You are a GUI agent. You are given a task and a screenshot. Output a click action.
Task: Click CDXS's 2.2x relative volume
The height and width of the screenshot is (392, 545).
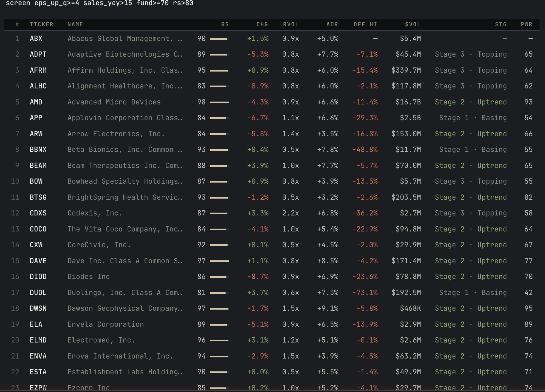click(291, 213)
